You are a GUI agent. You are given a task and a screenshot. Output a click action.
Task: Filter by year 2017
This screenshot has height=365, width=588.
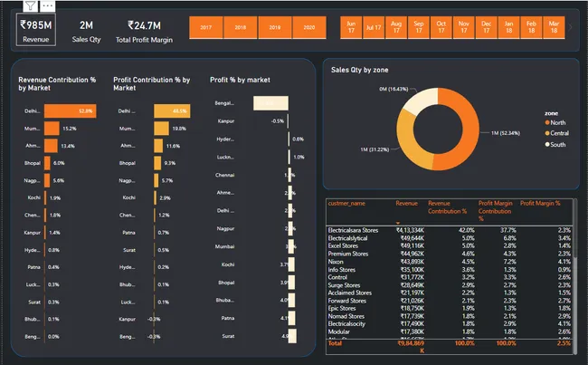click(206, 27)
